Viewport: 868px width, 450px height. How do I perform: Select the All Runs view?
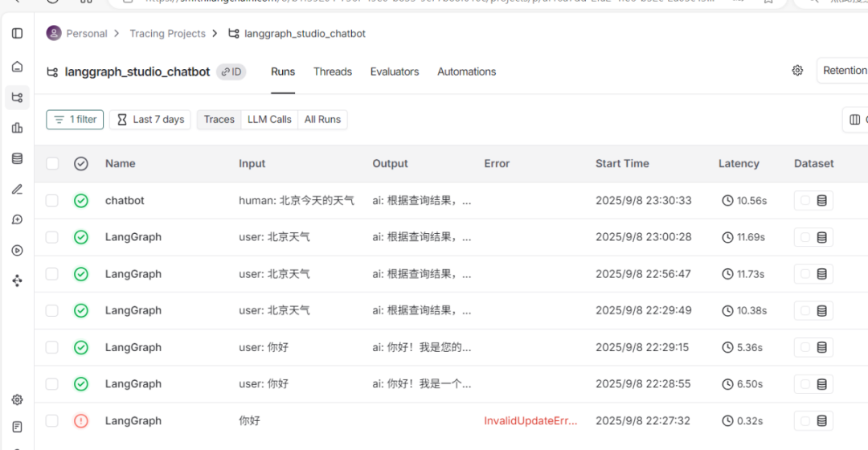point(323,120)
